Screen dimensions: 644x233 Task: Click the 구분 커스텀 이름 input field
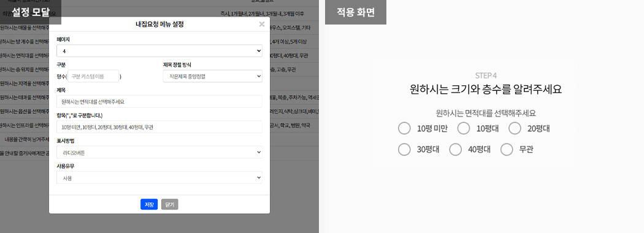pos(93,76)
